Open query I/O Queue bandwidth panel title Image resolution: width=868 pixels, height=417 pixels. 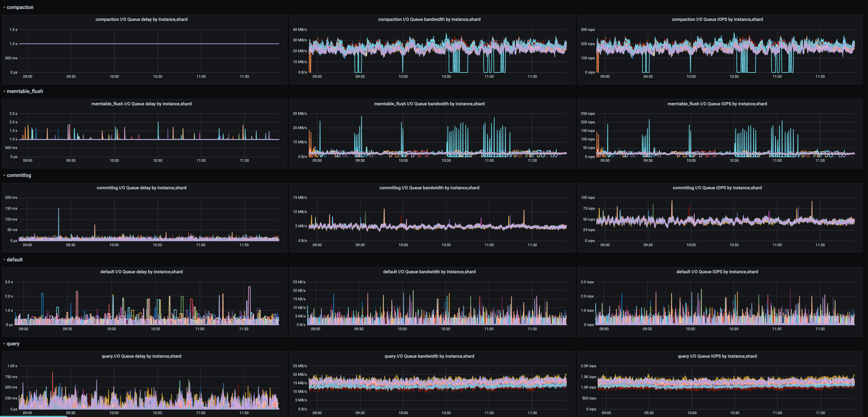(429, 356)
